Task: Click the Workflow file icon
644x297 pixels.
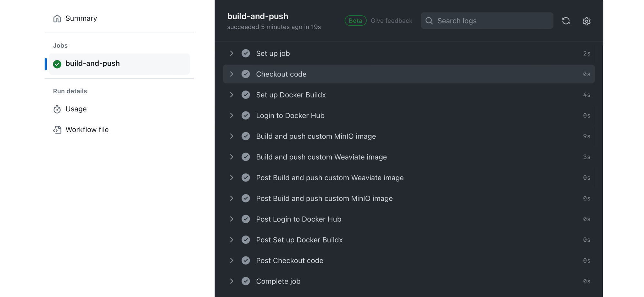Action: (x=57, y=130)
